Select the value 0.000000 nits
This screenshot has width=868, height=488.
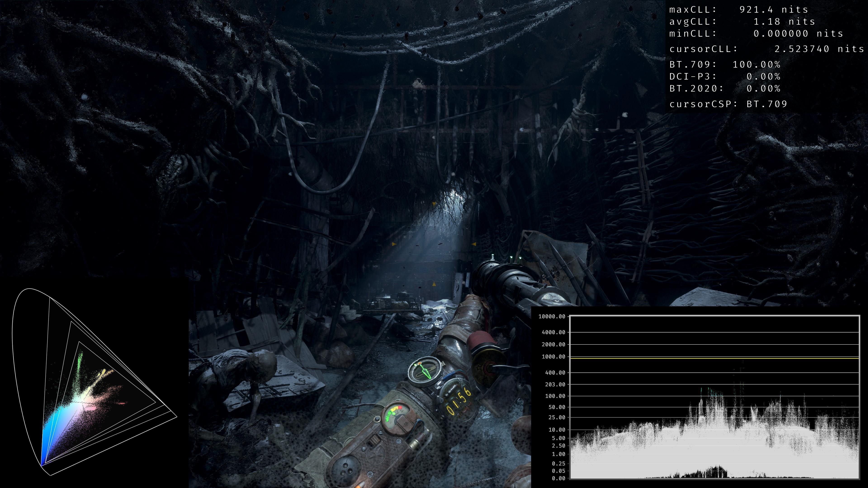(798, 34)
